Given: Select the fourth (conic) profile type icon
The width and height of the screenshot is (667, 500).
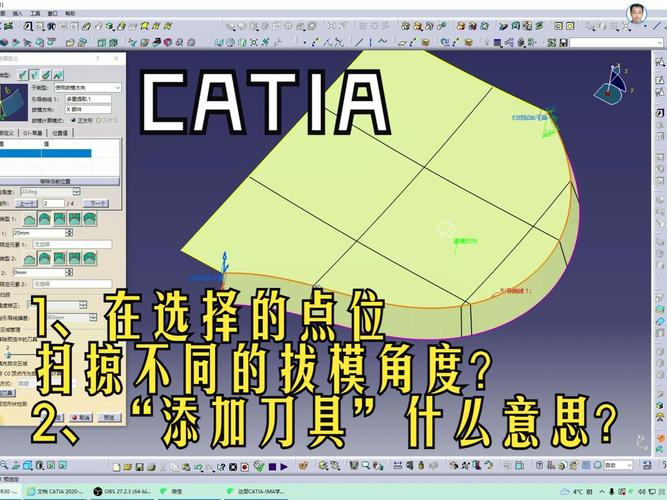Looking at the screenshot, I should [58, 75].
